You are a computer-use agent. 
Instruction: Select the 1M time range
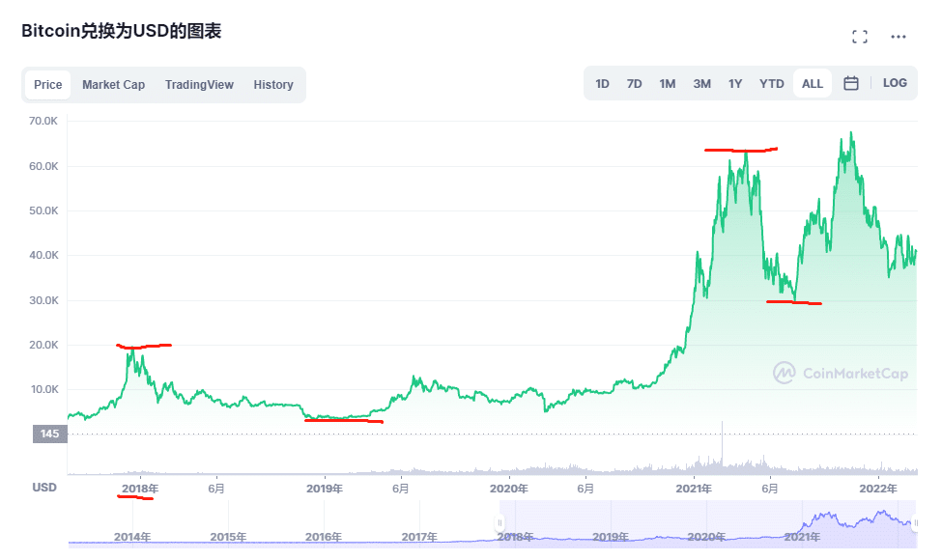[667, 83]
